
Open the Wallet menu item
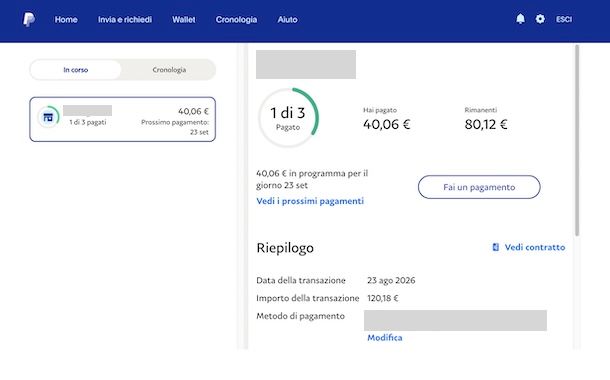[x=184, y=19]
